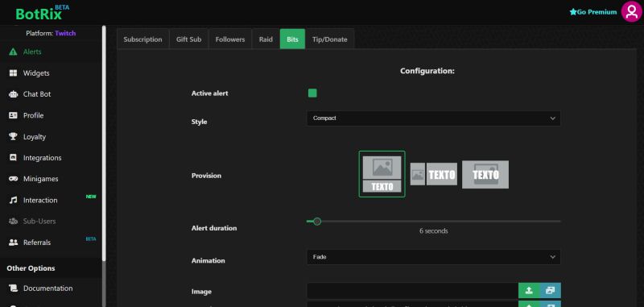Click the Minigames gamepad icon

tap(13, 179)
